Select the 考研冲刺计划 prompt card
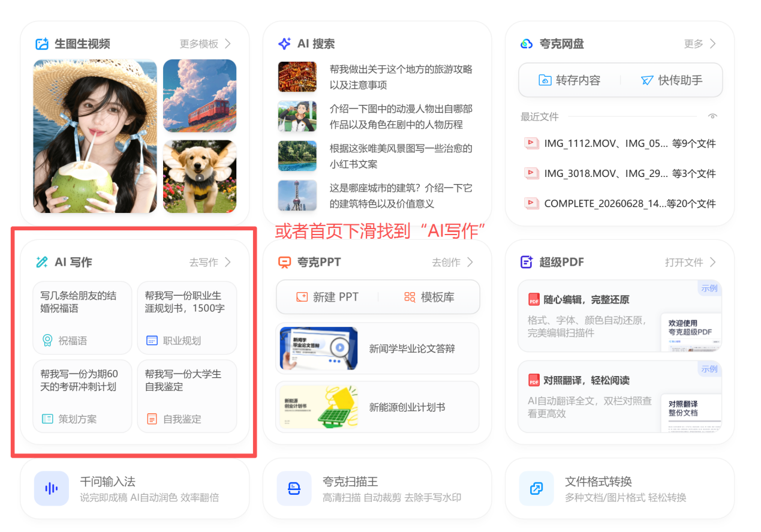 (x=82, y=396)
